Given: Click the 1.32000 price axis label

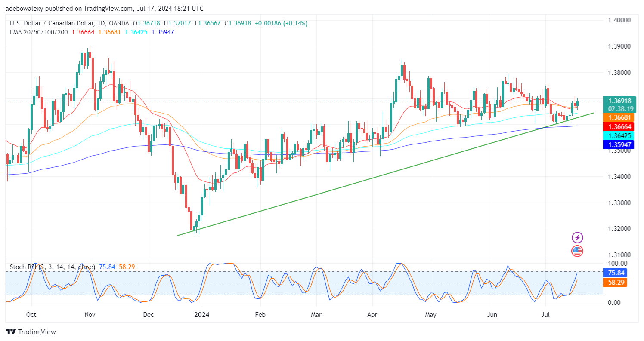Looking at the screenshot, I should (619, 229).
